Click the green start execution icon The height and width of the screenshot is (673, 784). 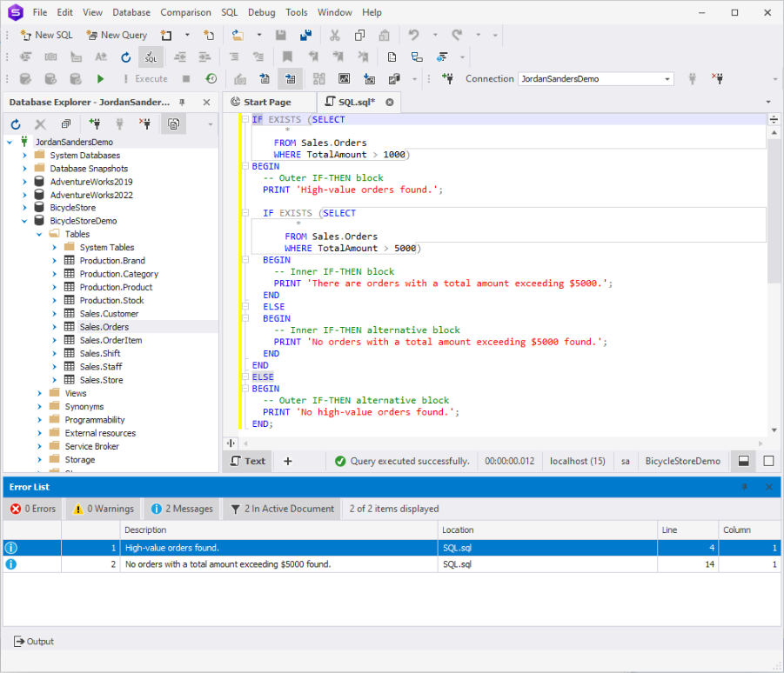(x=101, y=78)
